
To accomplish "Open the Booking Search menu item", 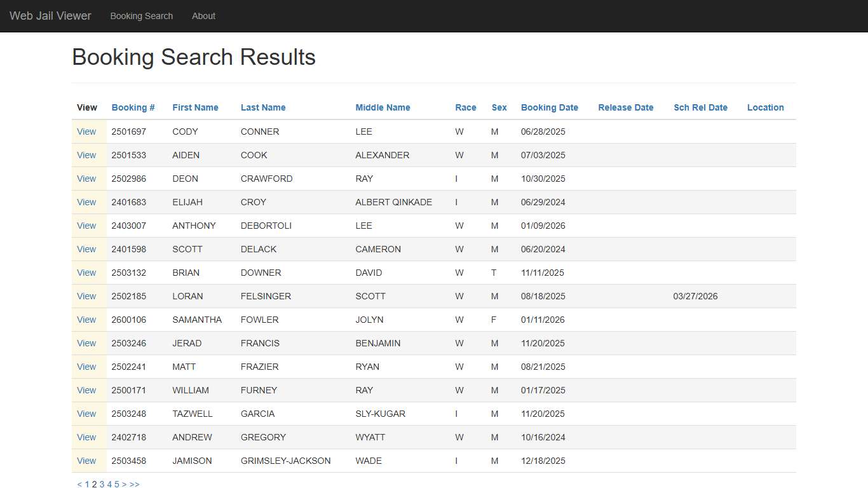I will 141,16.
